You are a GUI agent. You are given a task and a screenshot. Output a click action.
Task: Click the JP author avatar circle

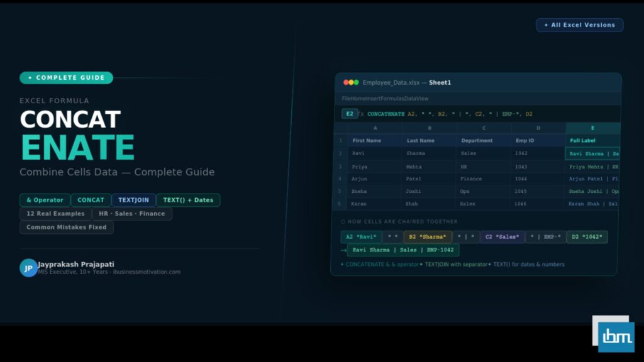point(28,268)
